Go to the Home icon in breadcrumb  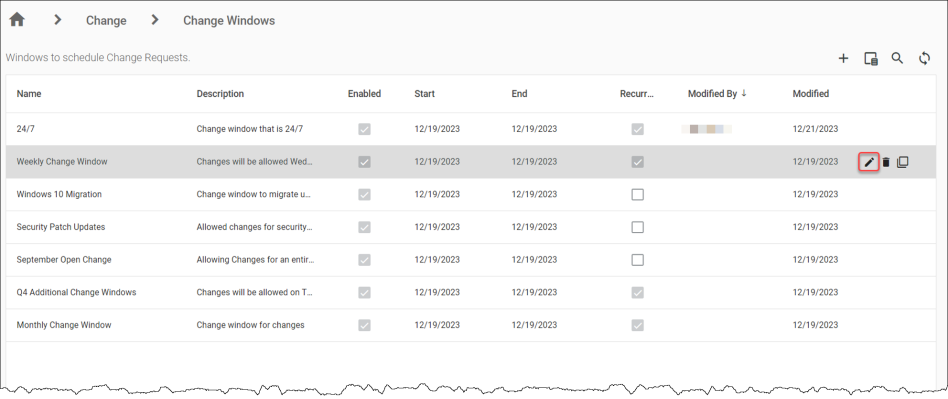point(17,20)
